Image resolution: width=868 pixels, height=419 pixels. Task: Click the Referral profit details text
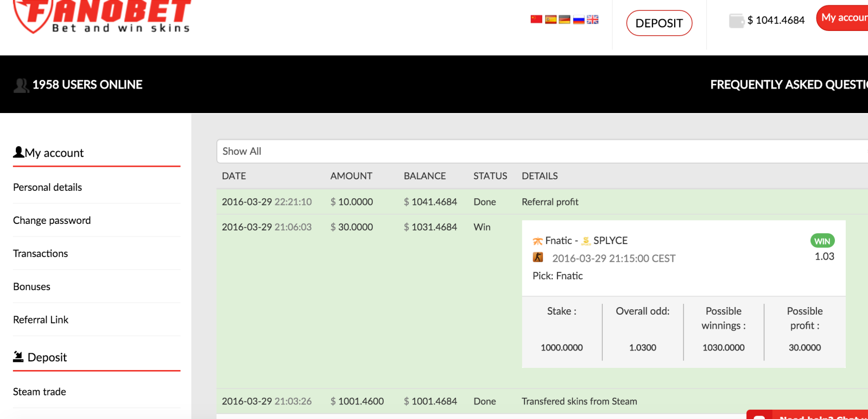(x=550, y=202)
